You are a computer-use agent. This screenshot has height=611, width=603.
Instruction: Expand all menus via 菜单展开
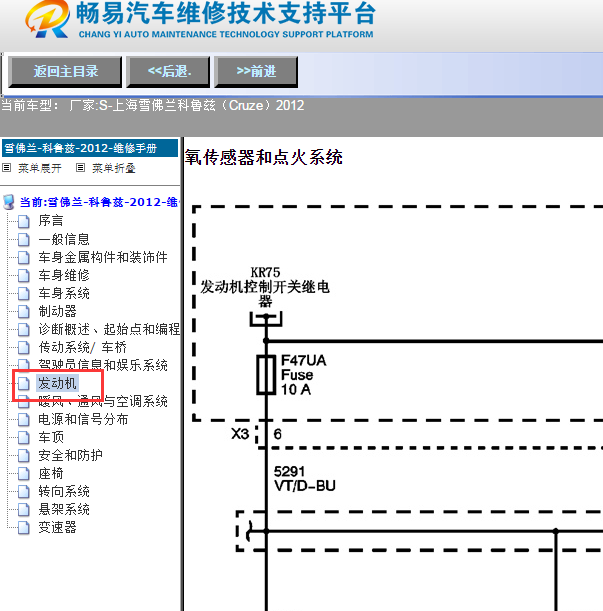click(40, 168)
